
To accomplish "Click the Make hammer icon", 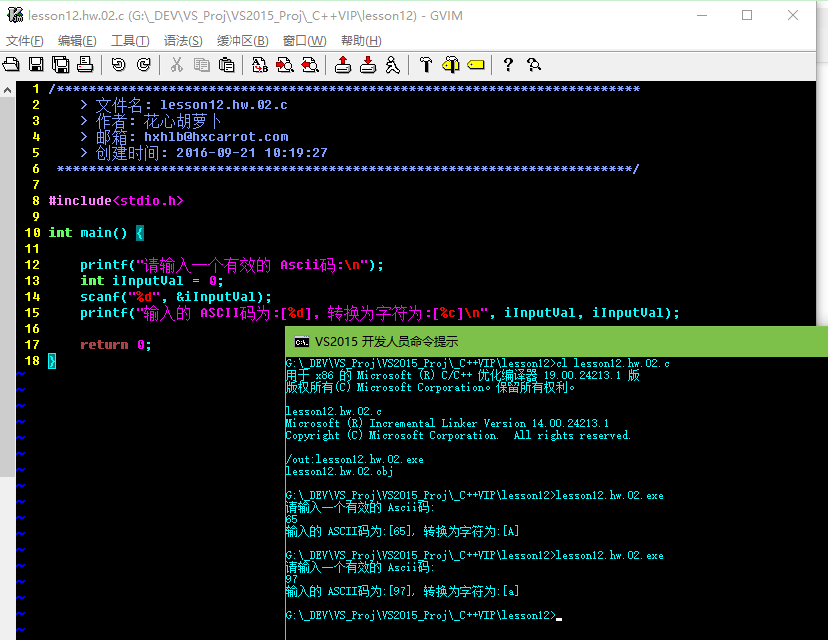I will 426,65.
